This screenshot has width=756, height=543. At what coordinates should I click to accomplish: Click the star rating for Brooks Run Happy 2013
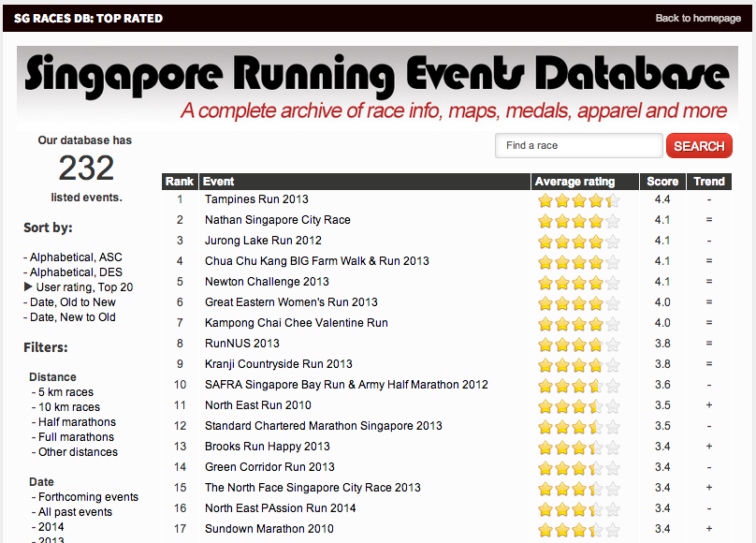[578, 448]
